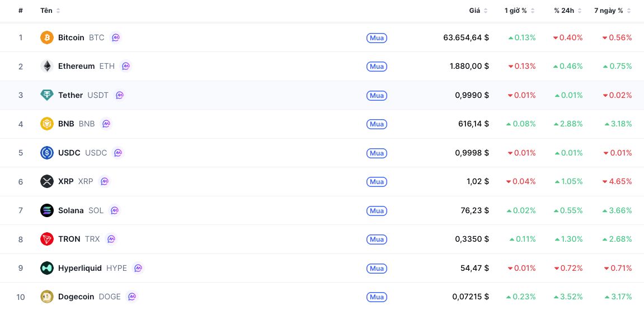Open the TRON name link

point(69,239)
